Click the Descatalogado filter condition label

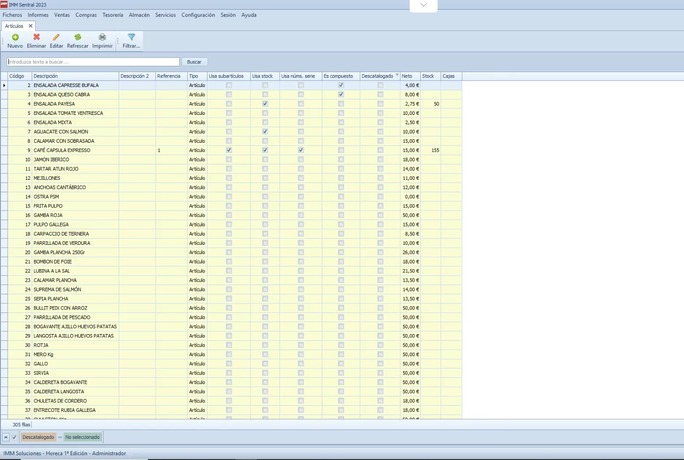tap(39, 437)
